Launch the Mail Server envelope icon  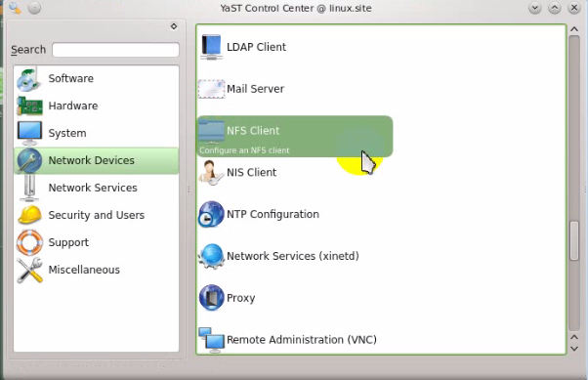point(211,89)
